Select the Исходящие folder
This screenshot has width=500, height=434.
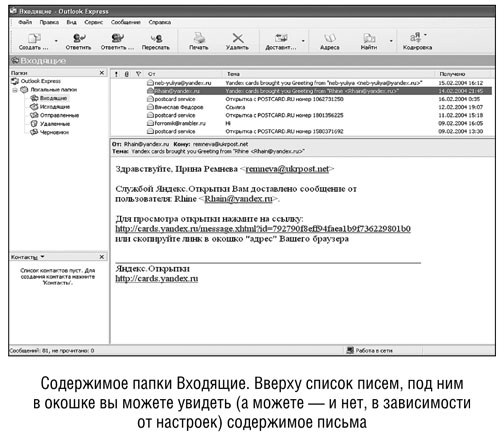click(55, 107)
